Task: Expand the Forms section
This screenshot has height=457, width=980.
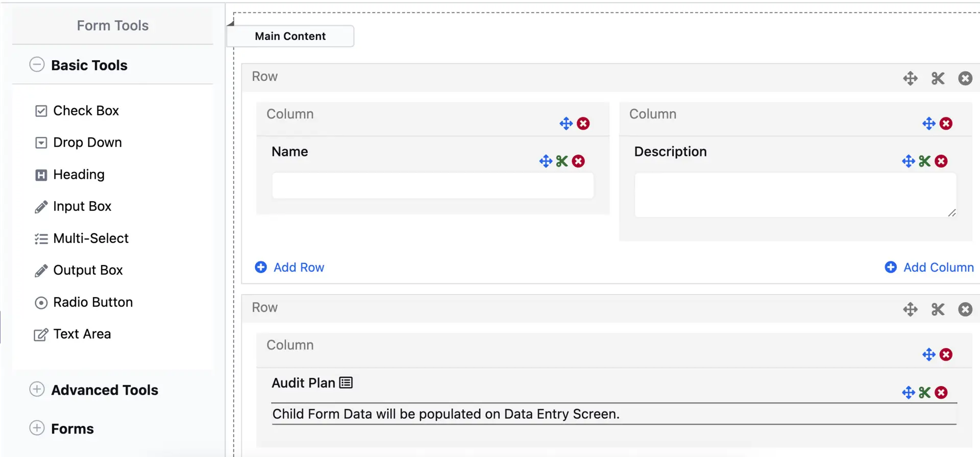Action: [37, 428]
